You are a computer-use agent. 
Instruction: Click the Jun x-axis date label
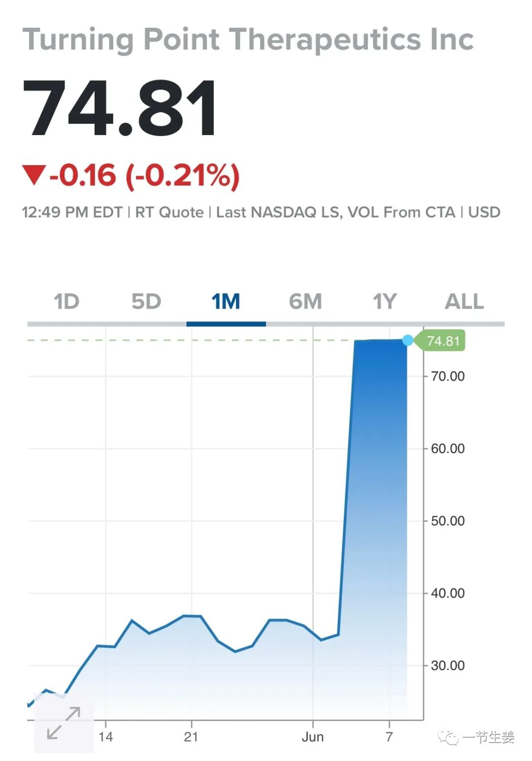[313, 737]
